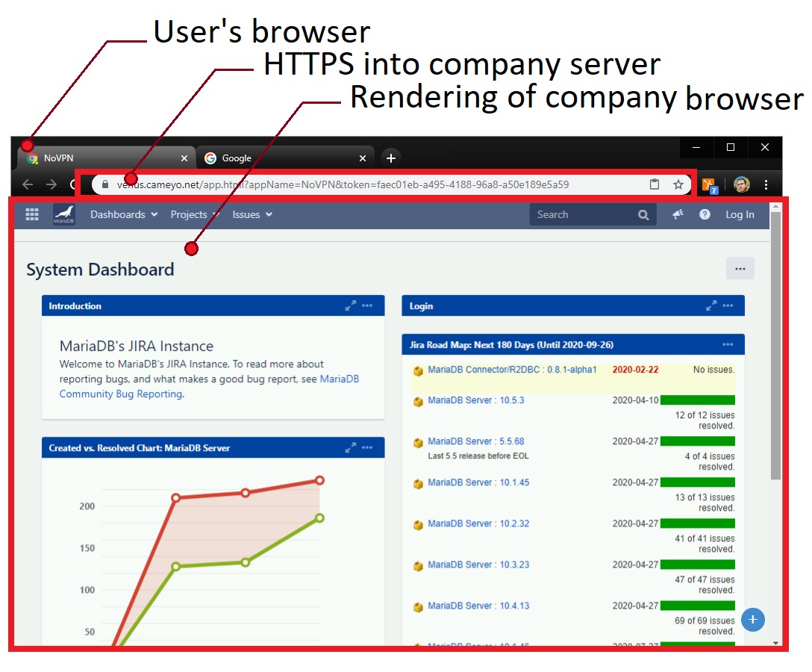Open the Login gadget options menu
Image resolution: width=812 pixels, height=672 pixels.
tap(728, 306)
